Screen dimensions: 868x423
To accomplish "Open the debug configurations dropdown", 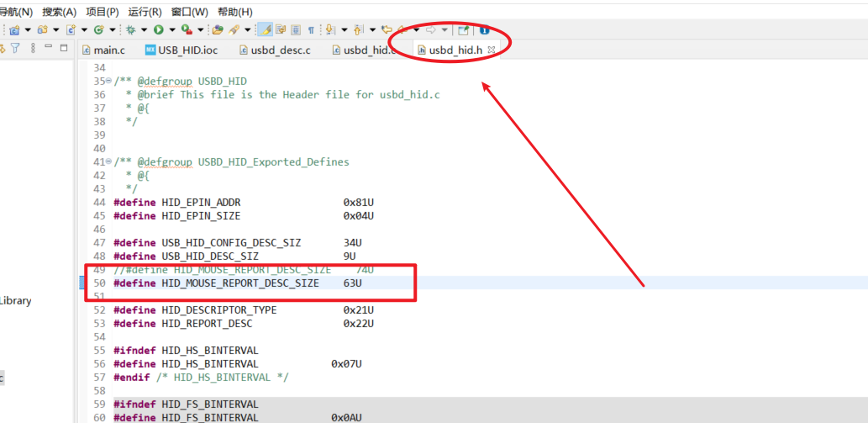I will click(144, 30).
